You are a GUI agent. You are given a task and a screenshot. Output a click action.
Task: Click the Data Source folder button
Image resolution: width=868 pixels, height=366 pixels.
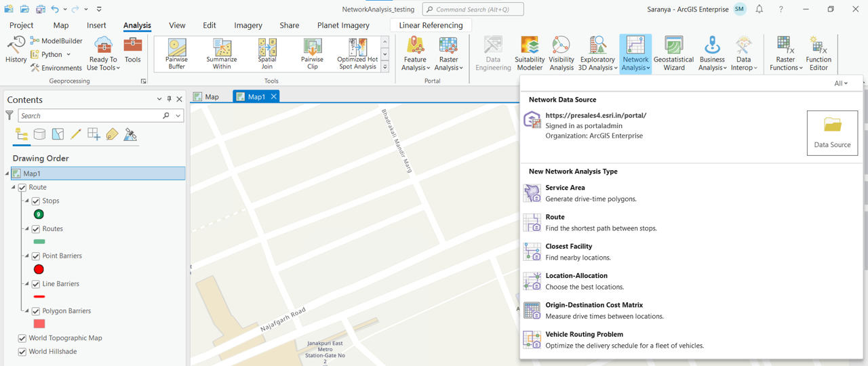tap(832, 133)
